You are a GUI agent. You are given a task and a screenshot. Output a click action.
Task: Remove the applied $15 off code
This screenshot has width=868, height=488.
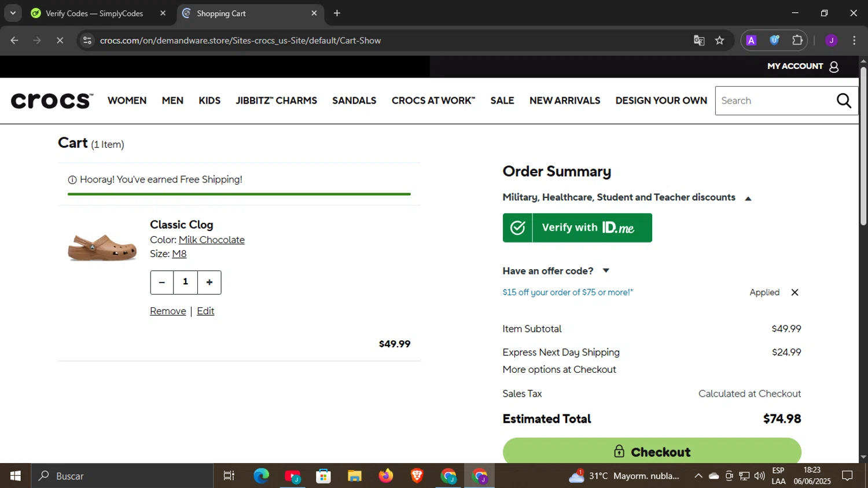point(795,292)
